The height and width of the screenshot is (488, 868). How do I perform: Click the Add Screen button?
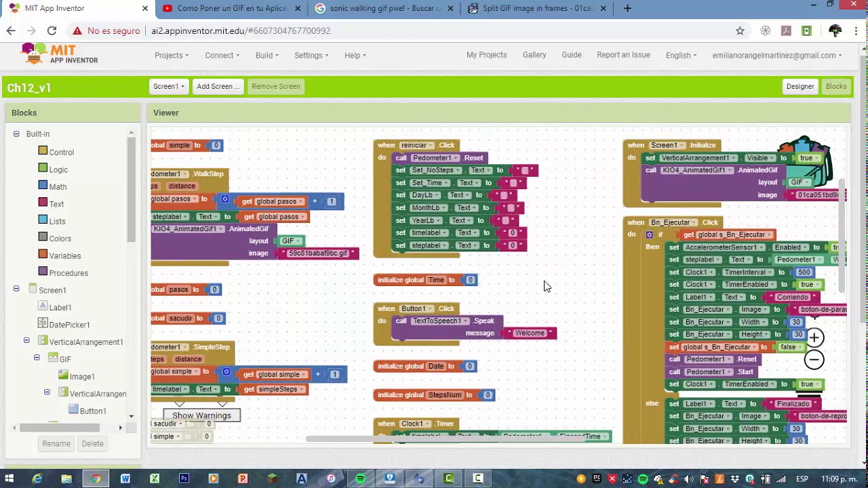tap(218, 86)
